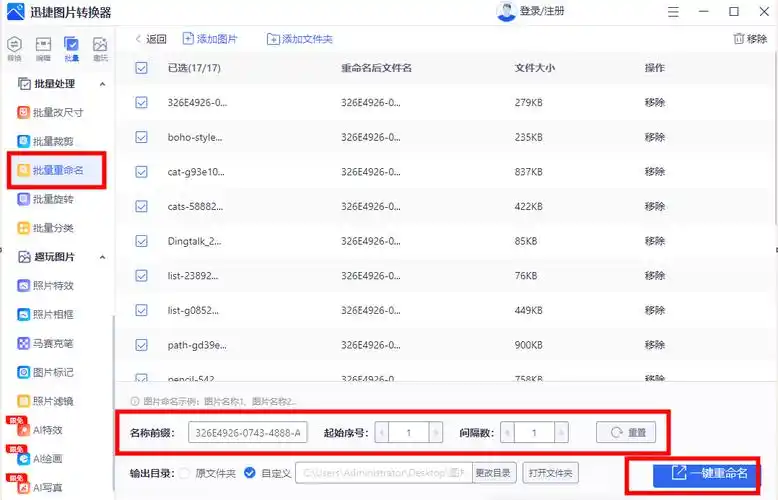The height and width of the screenshot is (500, 778).
Task: Remove the list-g0852 row via 移除
Action: [x=654, y=310]
